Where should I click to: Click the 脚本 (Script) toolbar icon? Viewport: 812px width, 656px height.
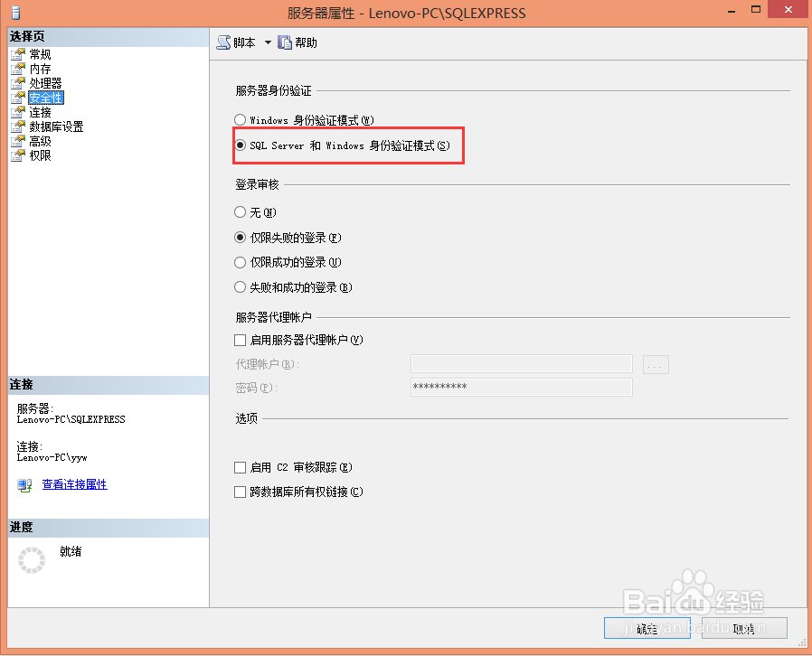coord(222,42)
